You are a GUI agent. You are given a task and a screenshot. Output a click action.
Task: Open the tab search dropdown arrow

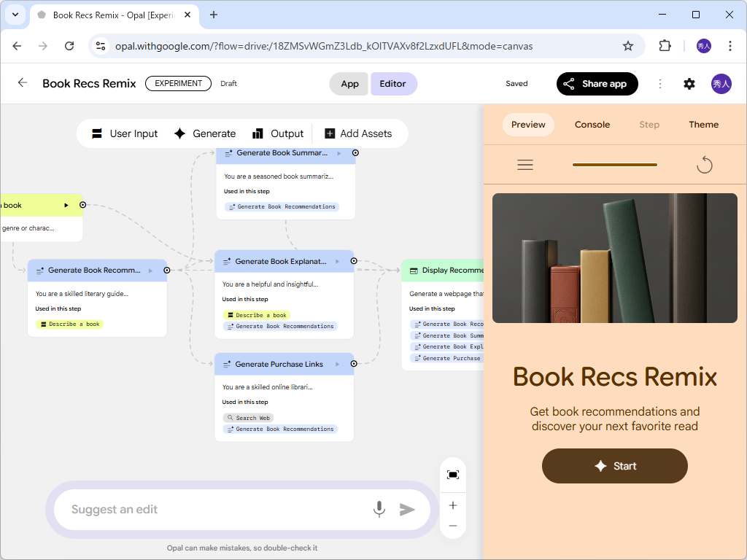(x=15, y=15)
